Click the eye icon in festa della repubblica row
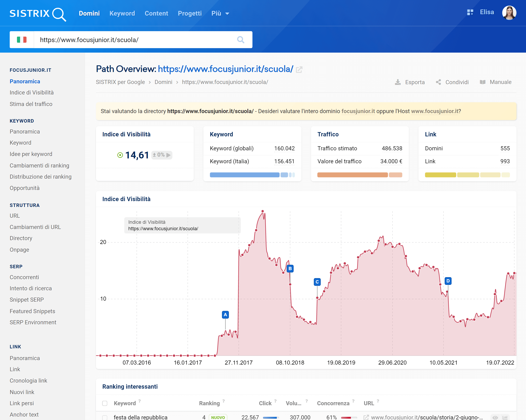Viewport: 526px width, 420px height. (495, 417)
